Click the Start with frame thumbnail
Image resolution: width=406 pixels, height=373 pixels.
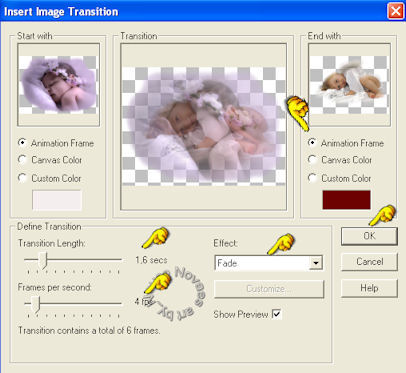pyautogui.click(x=58, y=85)
